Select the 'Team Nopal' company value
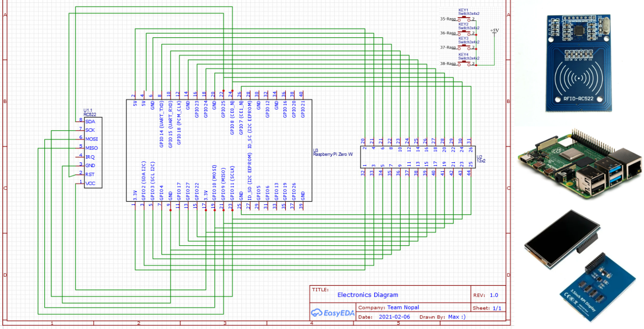This screenshot has height=329, width=644. tap(403, 307)
